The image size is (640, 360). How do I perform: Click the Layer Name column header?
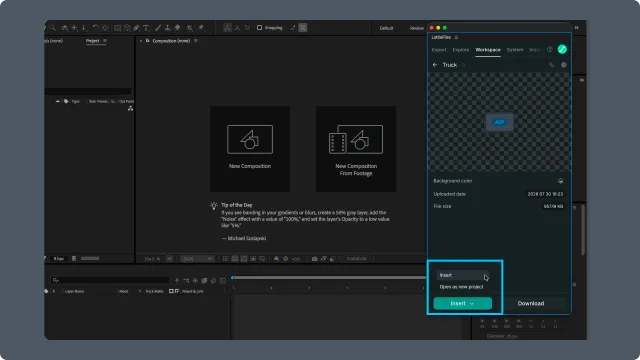pyautogui.click(x=74, y=291)
